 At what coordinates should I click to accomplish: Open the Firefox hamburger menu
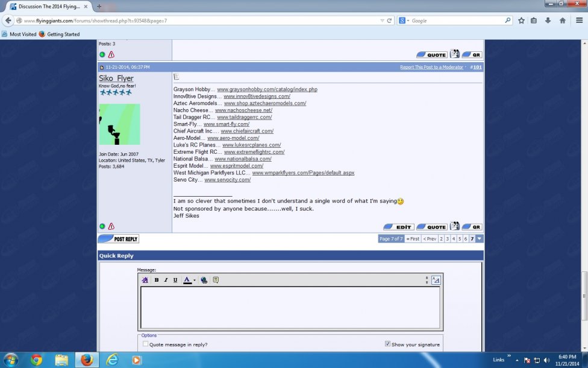[x=580, y=21]
